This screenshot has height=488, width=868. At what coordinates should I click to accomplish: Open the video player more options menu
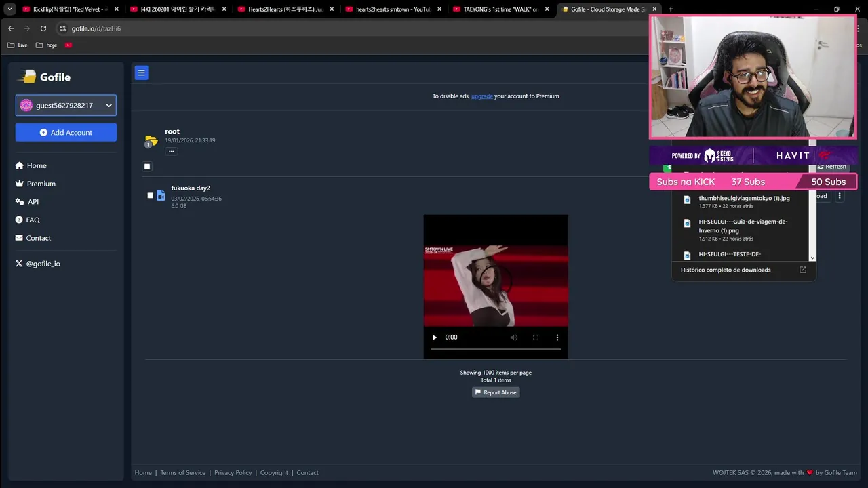(x=557, y=338)
